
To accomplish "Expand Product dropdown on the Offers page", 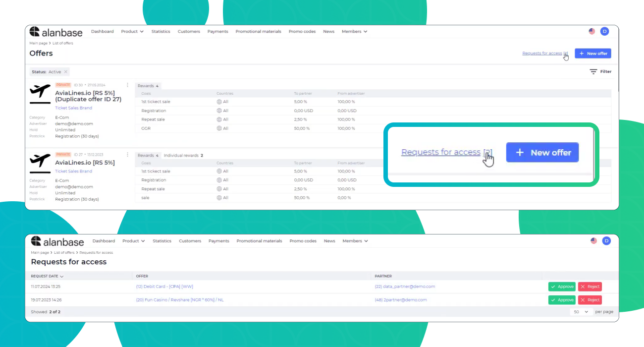I will pos(132,32).
